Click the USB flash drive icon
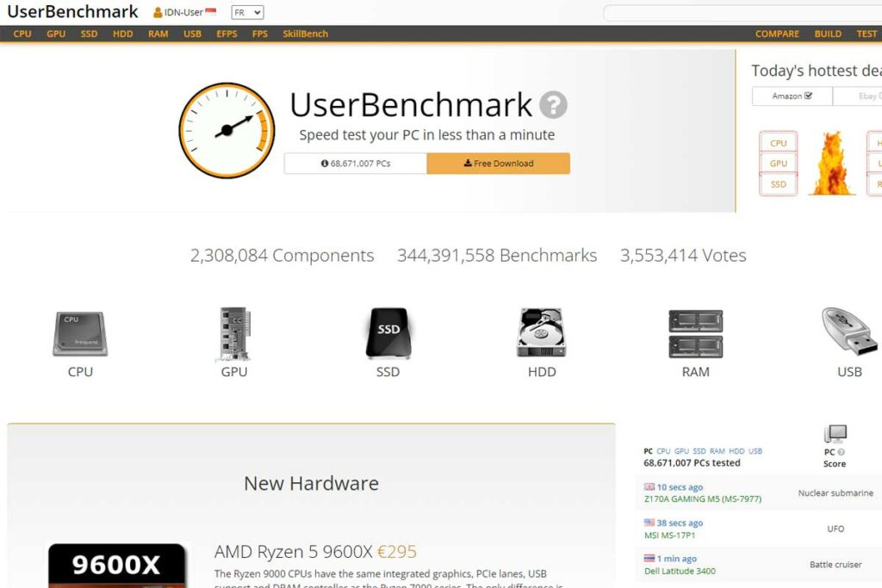The height and width of the screenshot is (588, 882). (847, 331)
